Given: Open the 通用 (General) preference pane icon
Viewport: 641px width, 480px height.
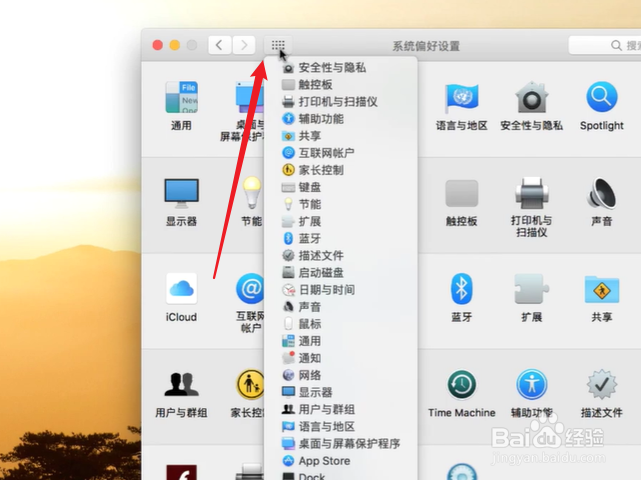Looking at the screenshot, I should 182,97.
